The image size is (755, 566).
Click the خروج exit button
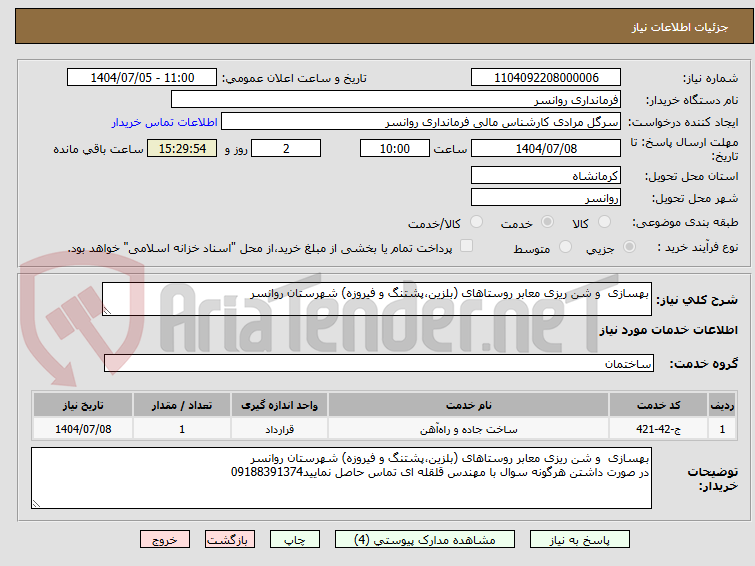(165, 540)
